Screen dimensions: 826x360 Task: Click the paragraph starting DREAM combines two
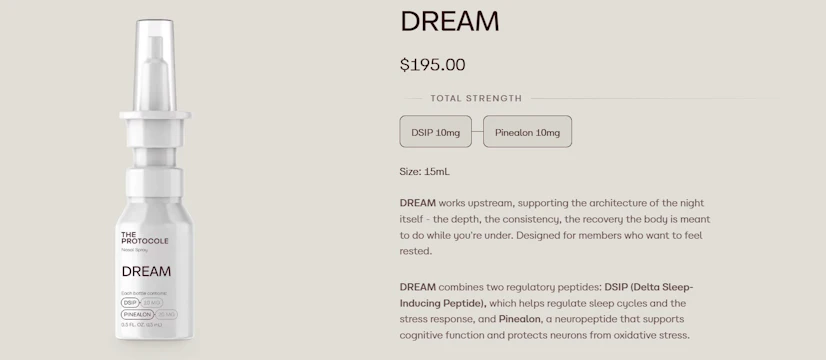point(546,311)
